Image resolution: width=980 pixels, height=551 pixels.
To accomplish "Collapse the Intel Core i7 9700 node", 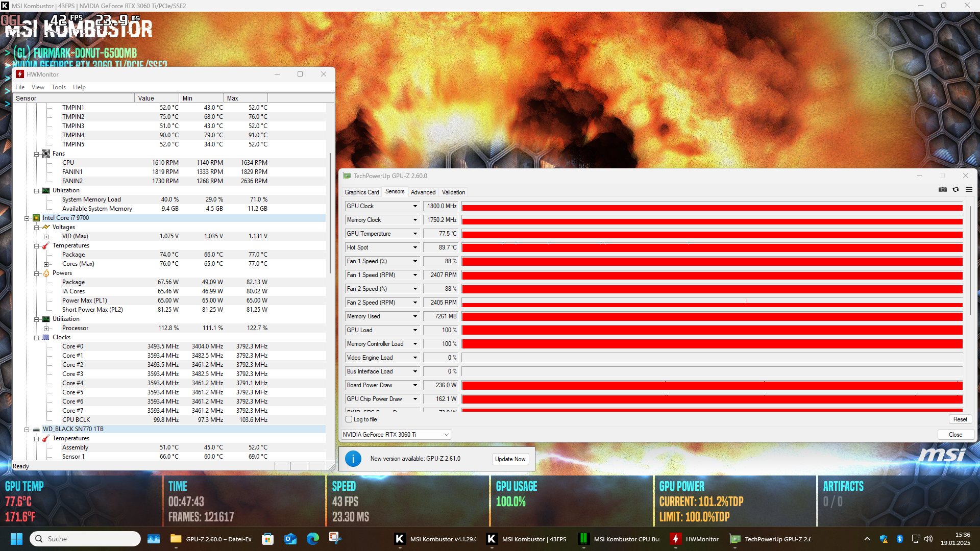I will click(x=27, y=218).
